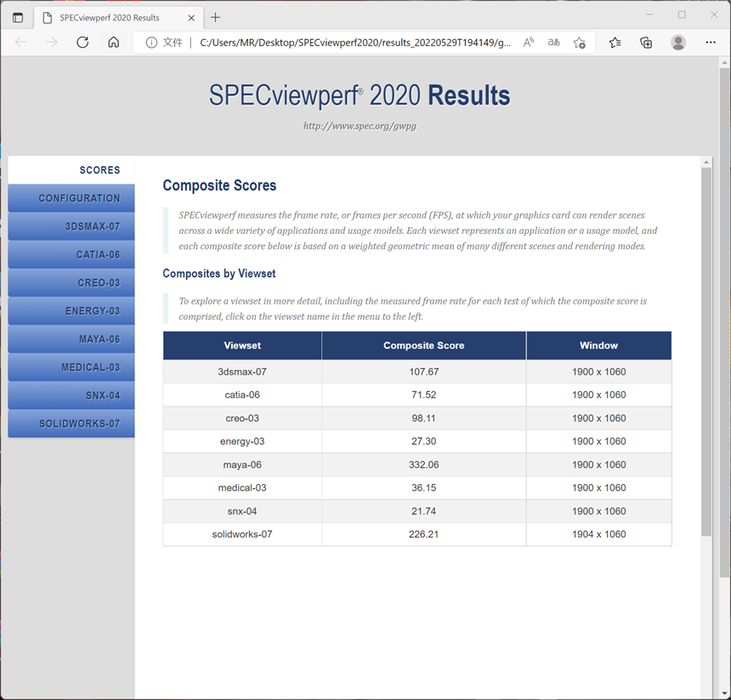View the site information icon in address bar
This screenshot has width=731, height=700.
tap(151, 43)
